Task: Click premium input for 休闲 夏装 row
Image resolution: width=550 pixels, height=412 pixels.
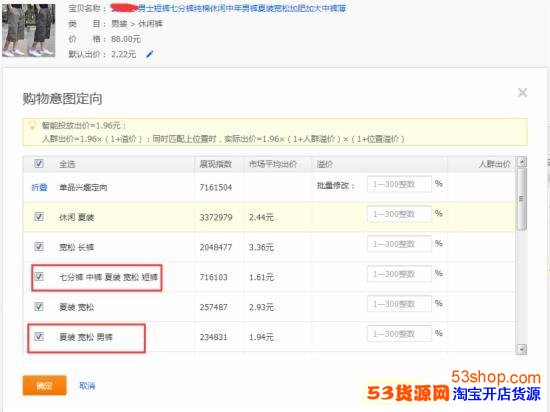Action: coord(399,214)
